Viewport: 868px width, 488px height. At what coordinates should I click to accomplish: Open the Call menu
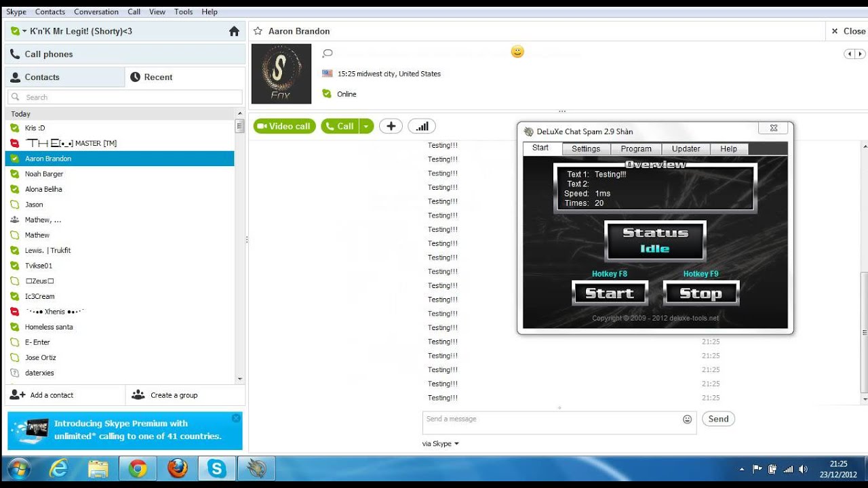pyautogui.click(x=134, y=12)
